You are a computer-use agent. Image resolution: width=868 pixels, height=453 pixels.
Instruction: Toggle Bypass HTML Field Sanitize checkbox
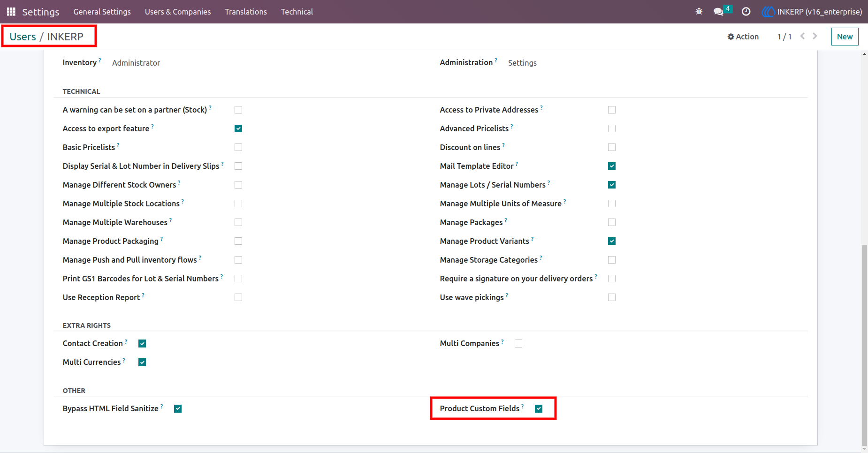tap(178, 408)
